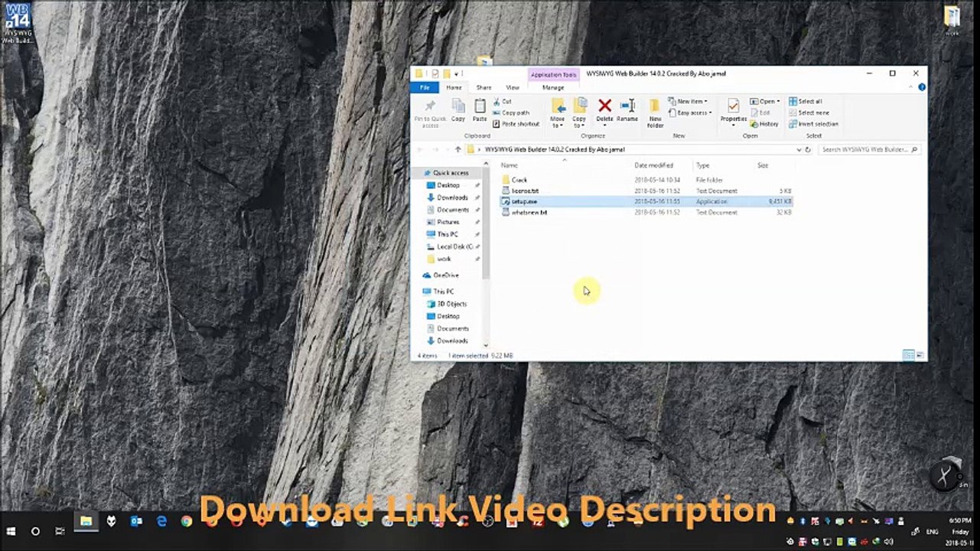This screenshot has height=551, width=980.
Task: Open the Windows Start menu
Action: [x=11, y=531]
